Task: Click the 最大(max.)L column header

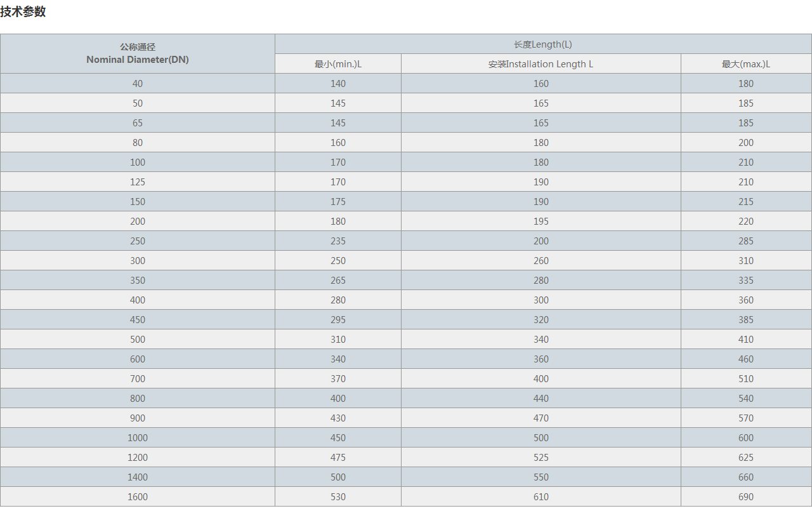Action: point(746,64)
